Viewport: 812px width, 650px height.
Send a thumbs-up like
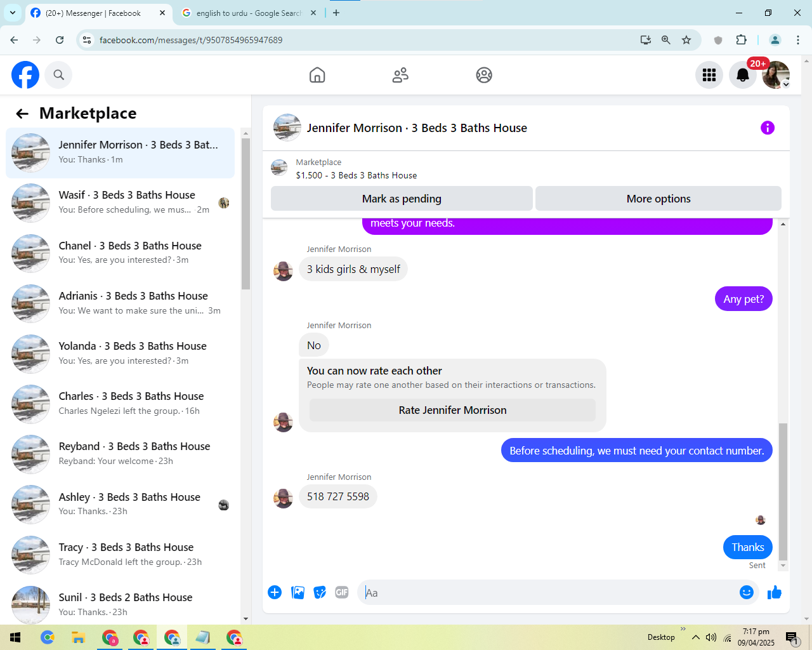(775, 592)
